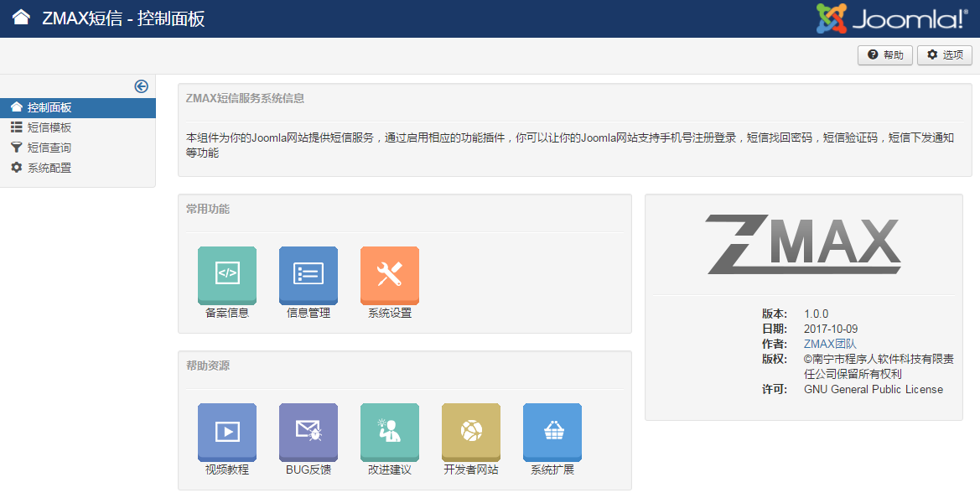Click the 系统设置 label text
Image resolution: width=980 pixels, height=498 pixels.
pos(389,313)
